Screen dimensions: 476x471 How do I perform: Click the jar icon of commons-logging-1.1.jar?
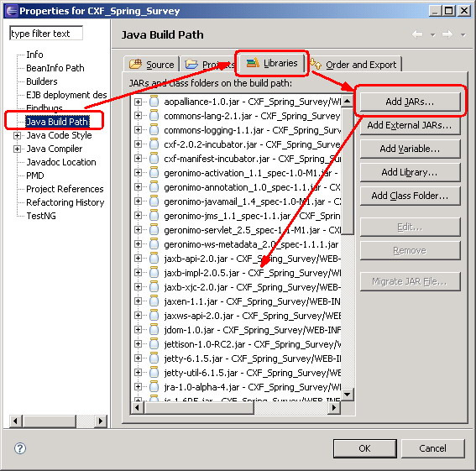(x=154, y=130)
